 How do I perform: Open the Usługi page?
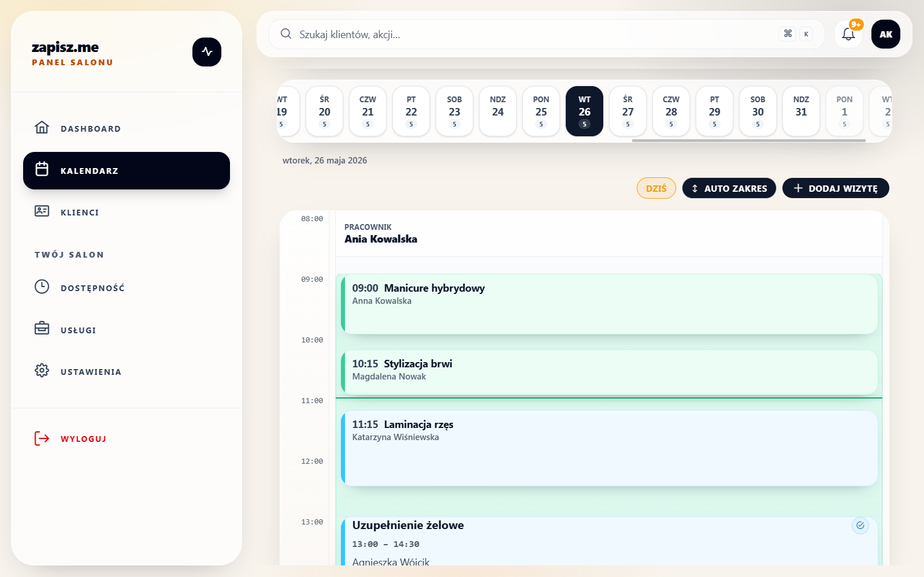127,330
